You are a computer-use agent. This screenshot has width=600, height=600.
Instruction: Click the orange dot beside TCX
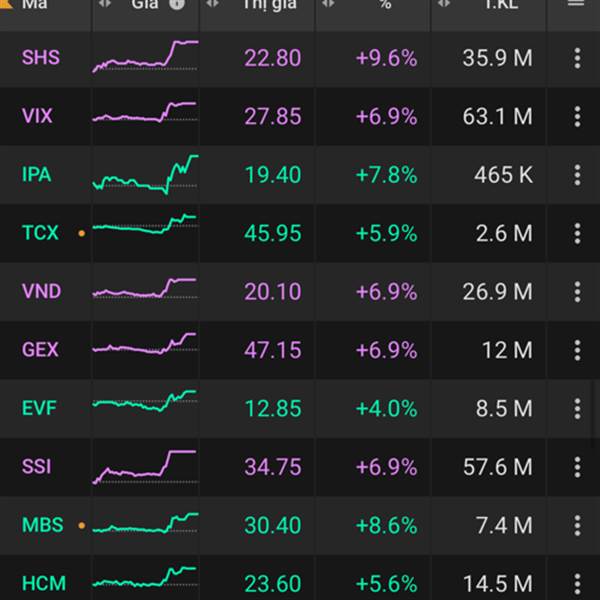(81, 234)
